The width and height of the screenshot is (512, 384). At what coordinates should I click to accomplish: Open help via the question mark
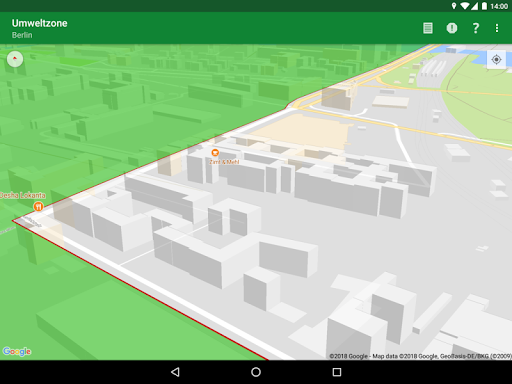coord(476,28)
